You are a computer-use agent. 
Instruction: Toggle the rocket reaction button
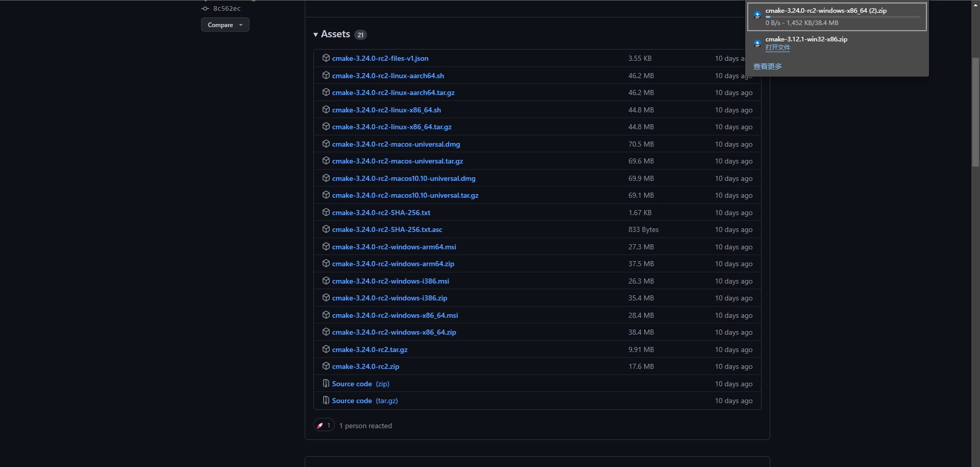coord(324,425)
